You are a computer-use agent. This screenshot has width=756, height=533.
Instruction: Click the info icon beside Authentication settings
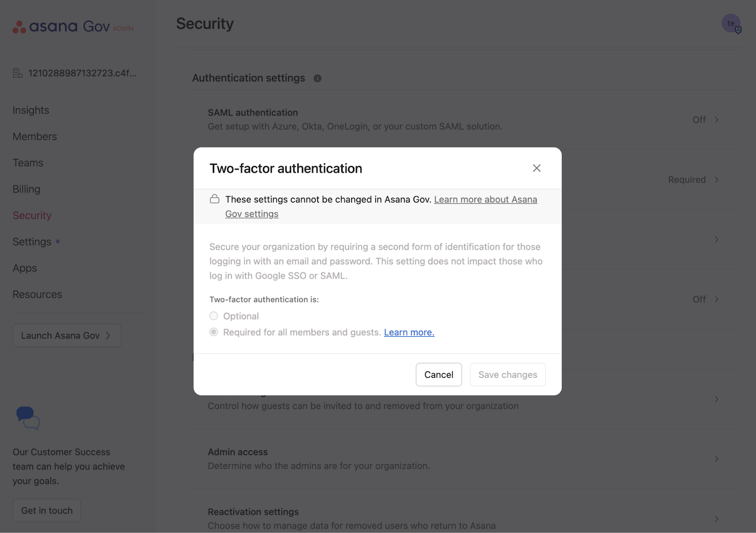[318, 79]
